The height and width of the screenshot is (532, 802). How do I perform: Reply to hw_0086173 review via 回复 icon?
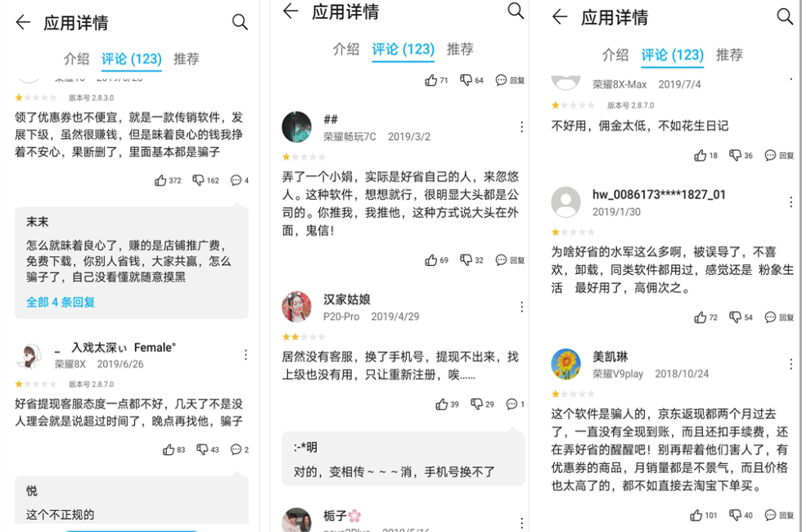pos(779,318)
